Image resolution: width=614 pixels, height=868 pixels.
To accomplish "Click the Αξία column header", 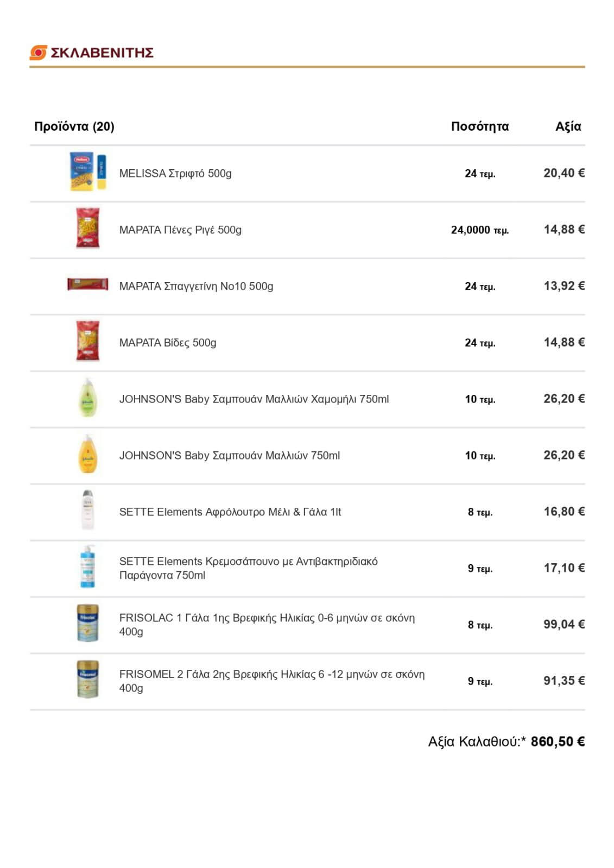I will click(x=568, y=126).
